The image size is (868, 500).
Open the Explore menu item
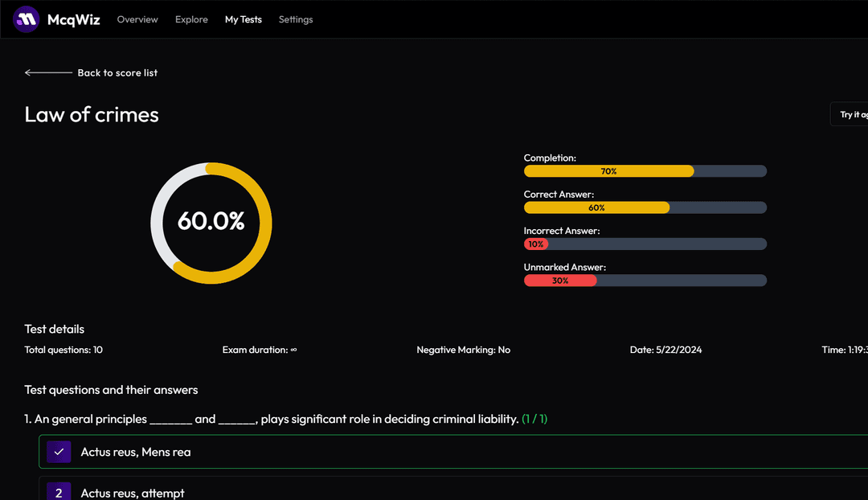(x=191, y=19)
